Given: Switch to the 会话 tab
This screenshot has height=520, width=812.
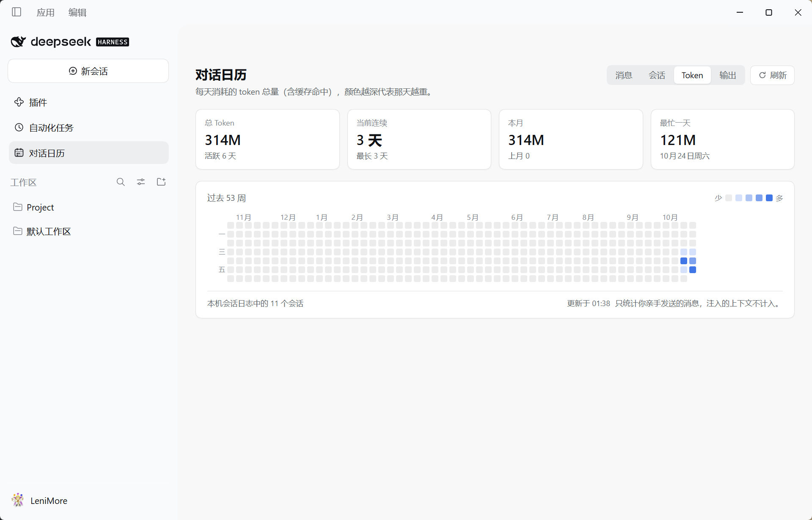Looking at the screenshot, I should pos(657,75).
